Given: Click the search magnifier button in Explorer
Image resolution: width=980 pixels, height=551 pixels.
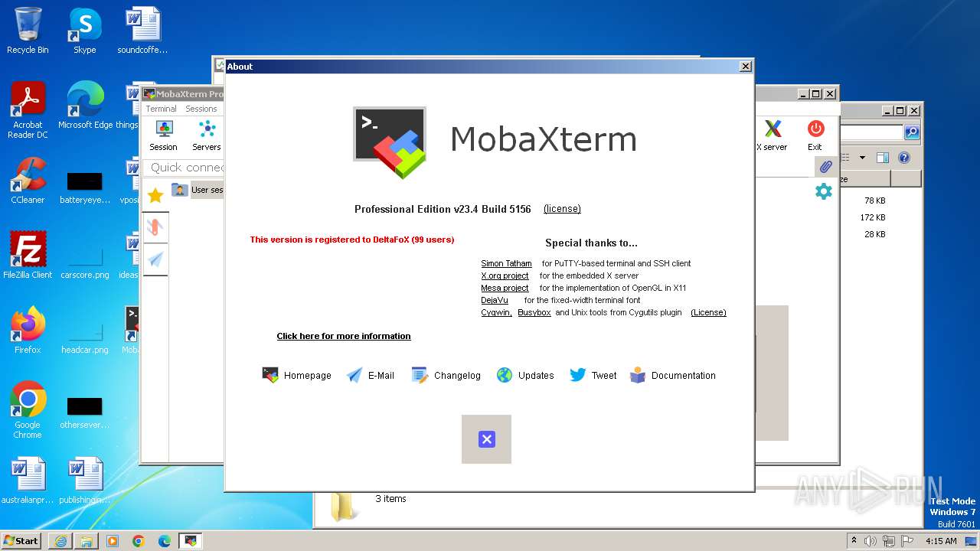Looking at the screenshot, I should (x=911, y=132).
